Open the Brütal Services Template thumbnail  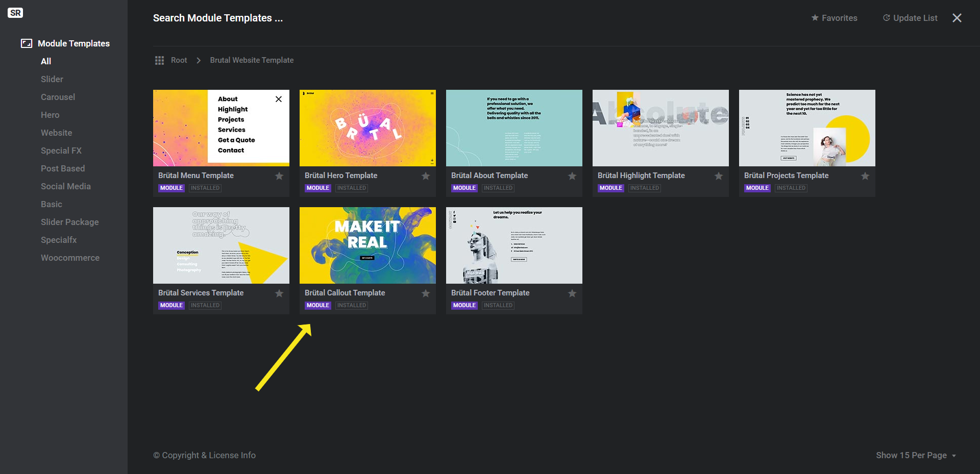point(221,245)
